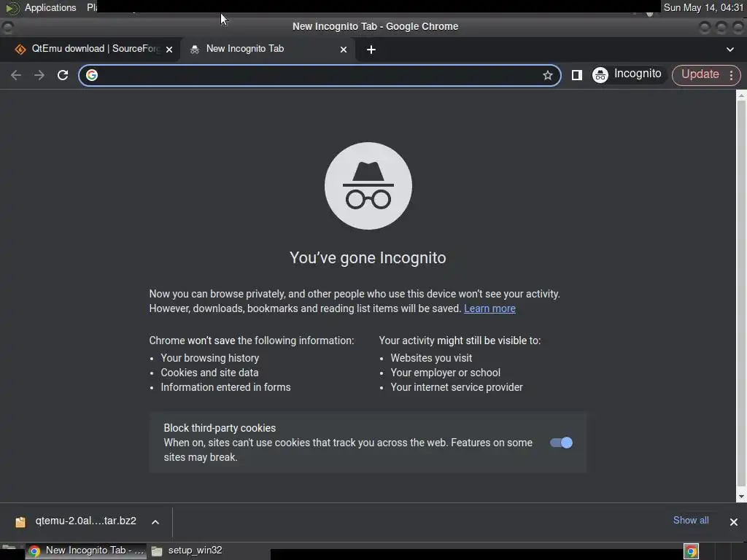This screenshot has height=560, width=747.
Task: Click the clock showing Sun May 14
Action: (703, 7)
